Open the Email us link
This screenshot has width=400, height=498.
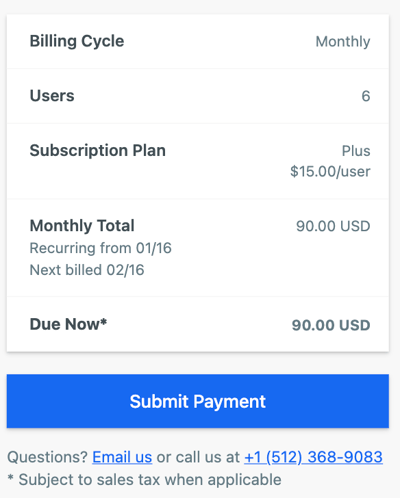[122, 457]
